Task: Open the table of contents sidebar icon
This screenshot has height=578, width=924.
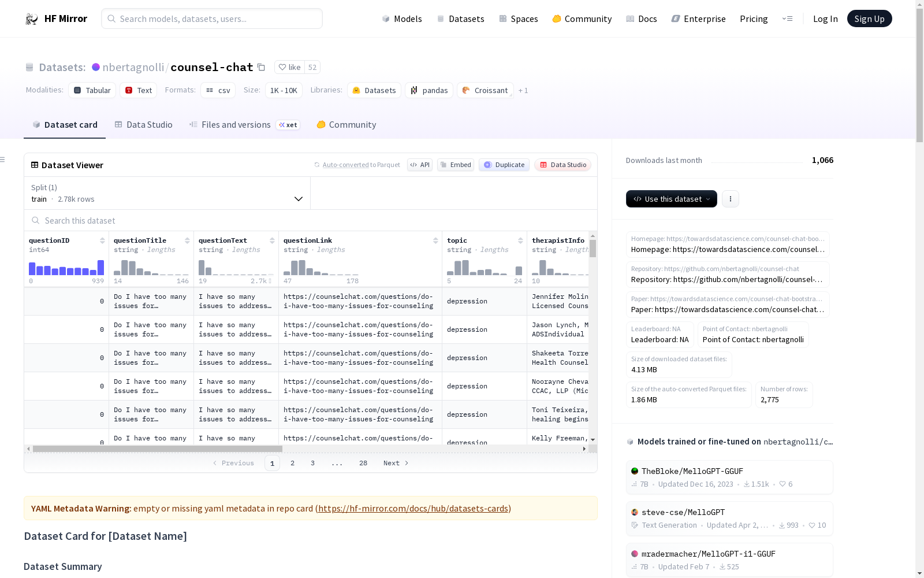Action: (2, 160)
